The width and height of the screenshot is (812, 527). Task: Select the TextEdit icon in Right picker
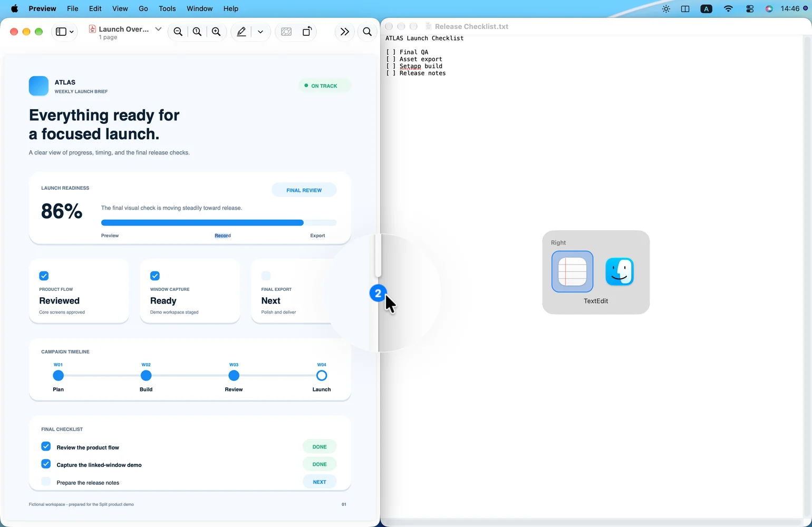[x=572, y=271]
